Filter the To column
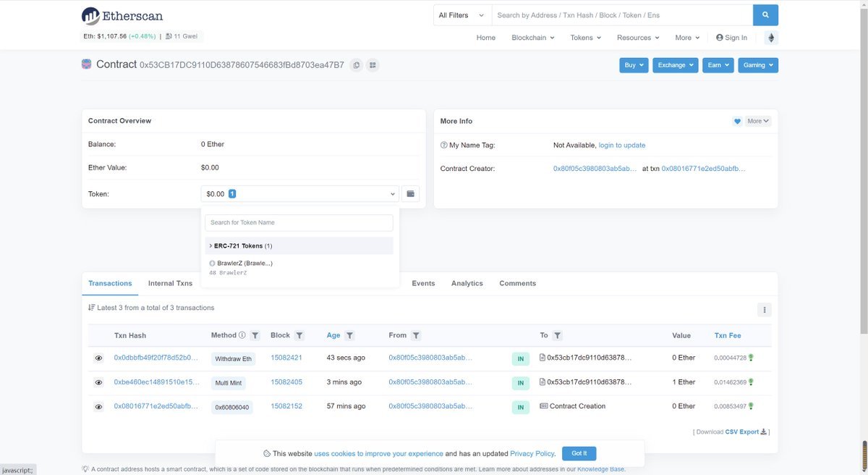Image resolution: width=868 pixels, height=475 pixels. tap(558, 336)
